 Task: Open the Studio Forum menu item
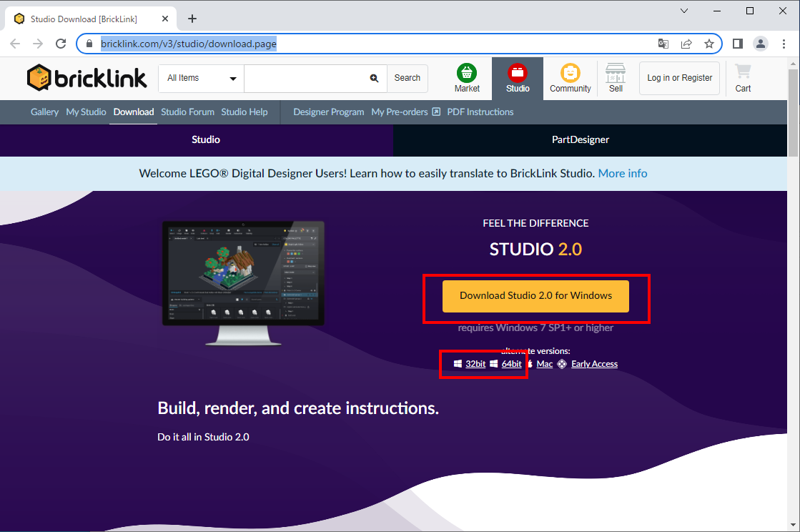[187, 112]
